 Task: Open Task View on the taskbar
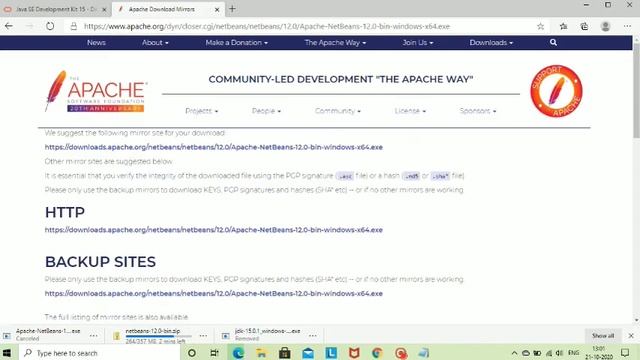[214, 353]
